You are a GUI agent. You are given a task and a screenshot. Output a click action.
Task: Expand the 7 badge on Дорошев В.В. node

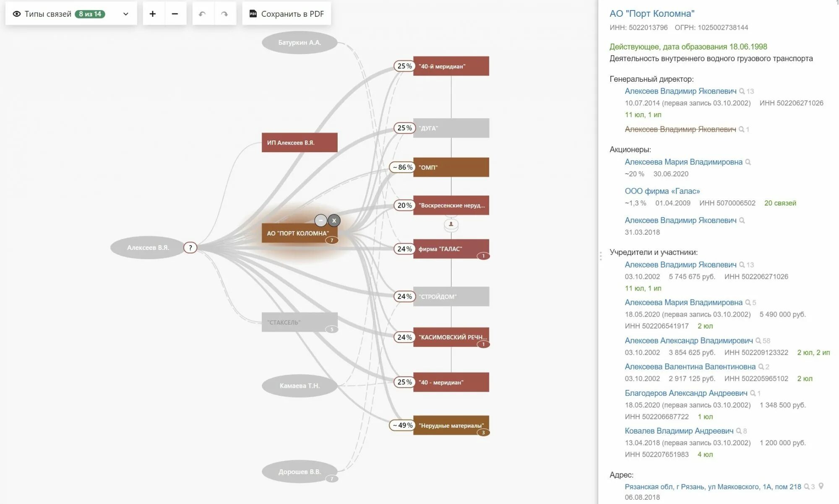[332, 479]
